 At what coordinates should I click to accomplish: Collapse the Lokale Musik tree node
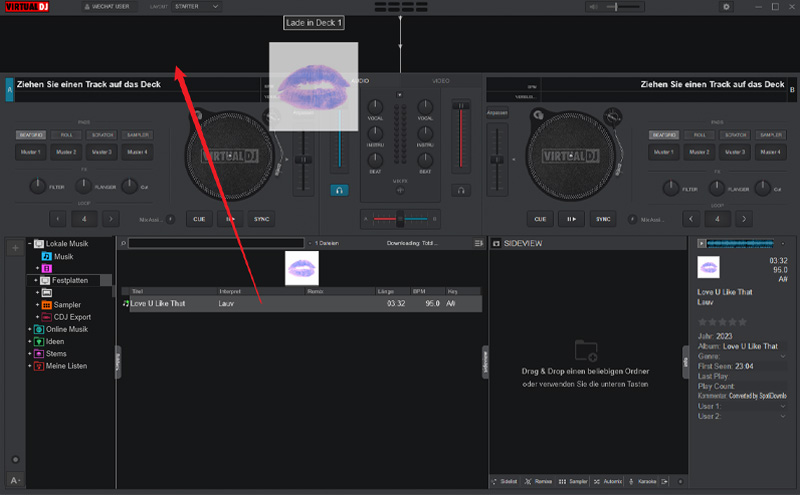(x=30, y=243)
